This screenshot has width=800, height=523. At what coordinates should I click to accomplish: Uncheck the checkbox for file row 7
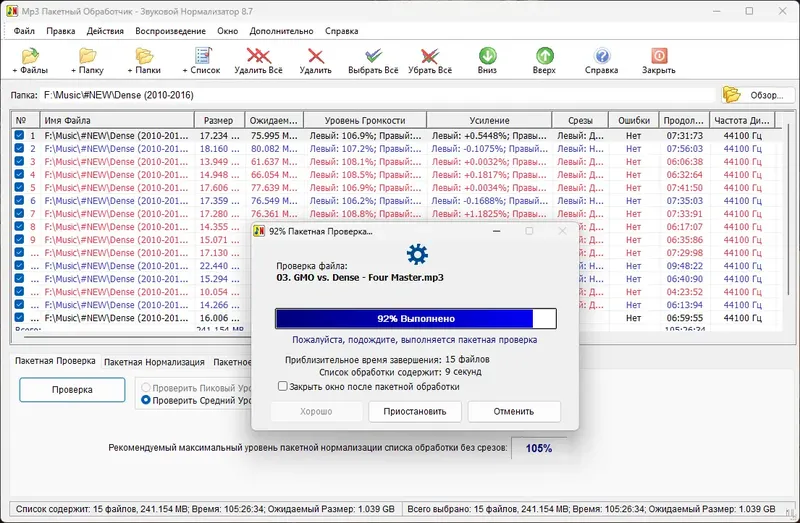19,213
